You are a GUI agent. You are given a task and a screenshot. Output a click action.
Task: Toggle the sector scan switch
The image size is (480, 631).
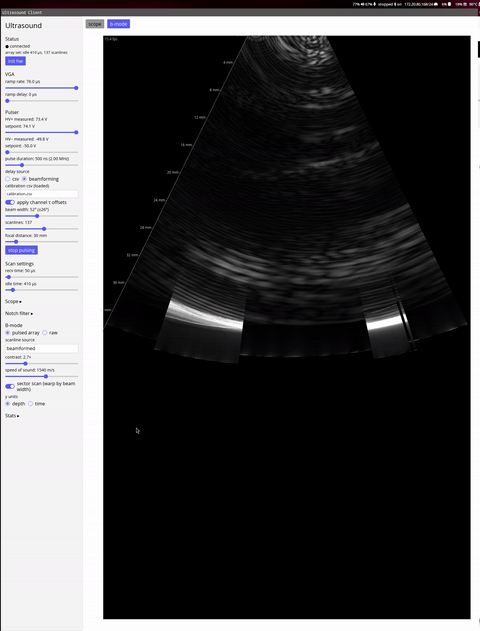(x=10, y=386)
